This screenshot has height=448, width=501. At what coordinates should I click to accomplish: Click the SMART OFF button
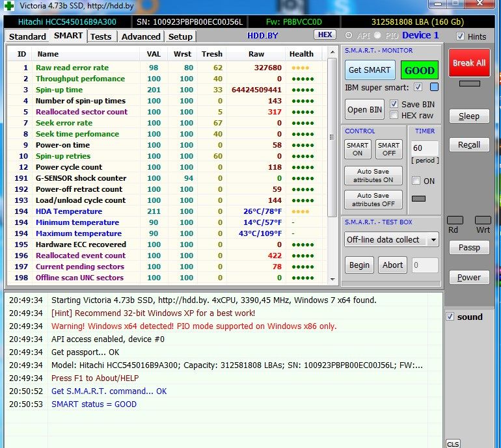tap(389, 149)
